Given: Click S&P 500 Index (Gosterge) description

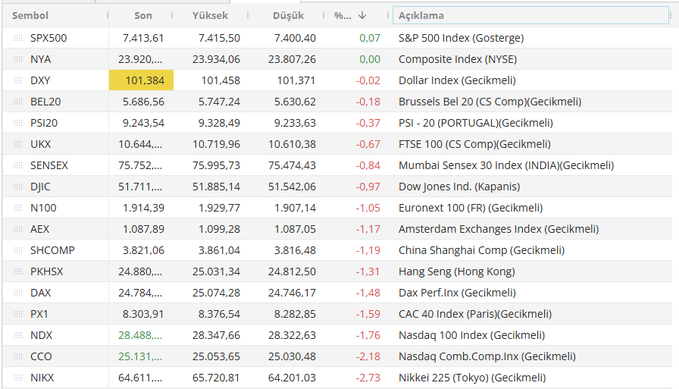Looking at the screenshot, I should click(461, 38).
